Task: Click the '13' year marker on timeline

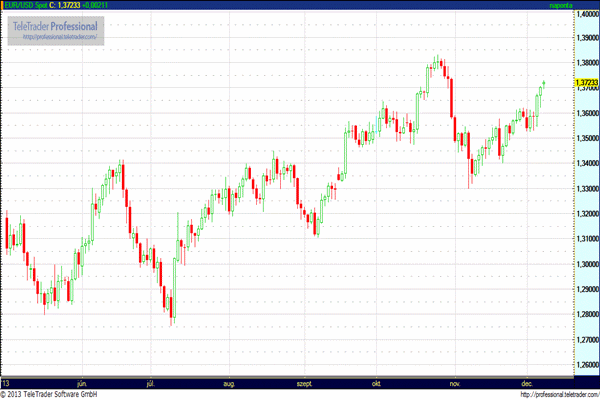Action: [6, 384]
